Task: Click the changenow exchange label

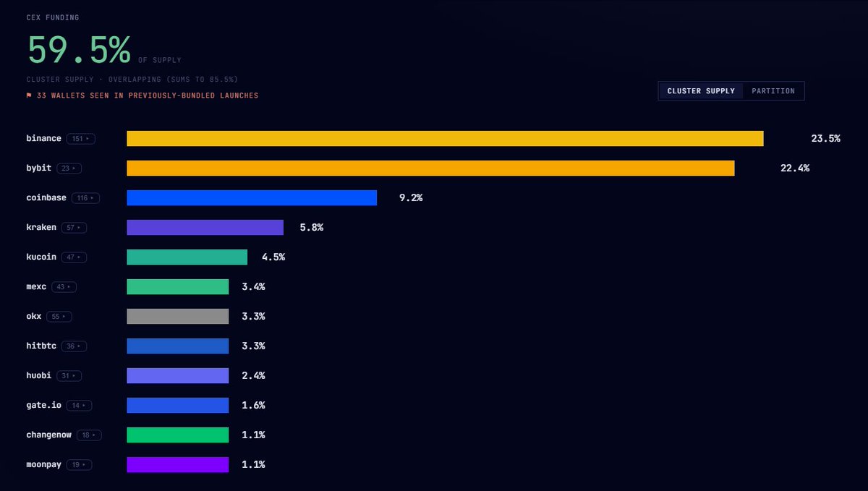Action: pos(49,435)
